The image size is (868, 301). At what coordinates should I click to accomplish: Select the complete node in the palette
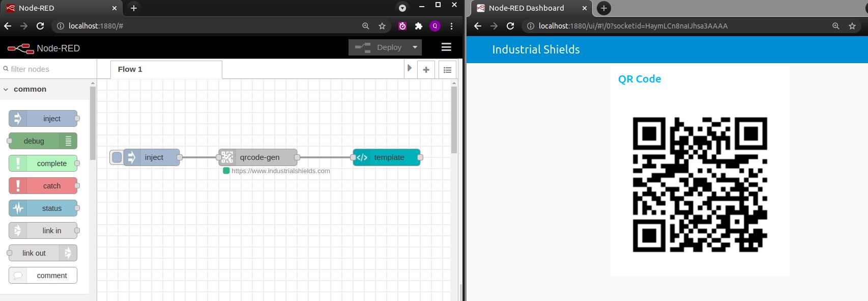click(43, 163)
